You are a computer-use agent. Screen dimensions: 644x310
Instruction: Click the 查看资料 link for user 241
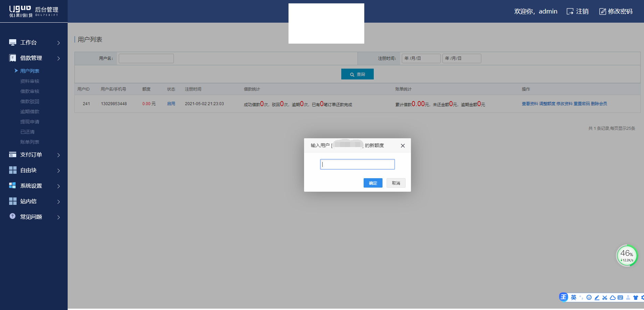530,104
